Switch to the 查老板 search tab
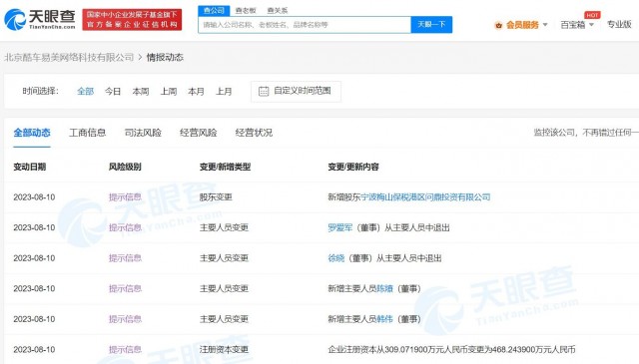The height and width of the screenshot is (364, 639). pyautogui.click(x=246, y=11)
